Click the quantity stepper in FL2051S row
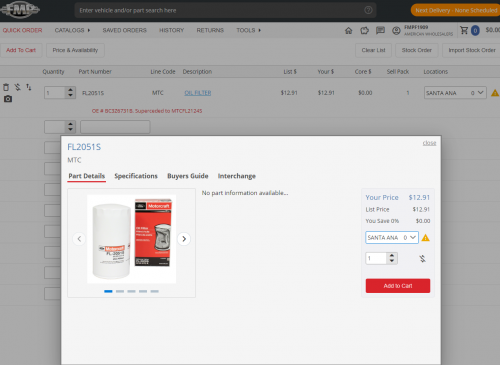 70,93
